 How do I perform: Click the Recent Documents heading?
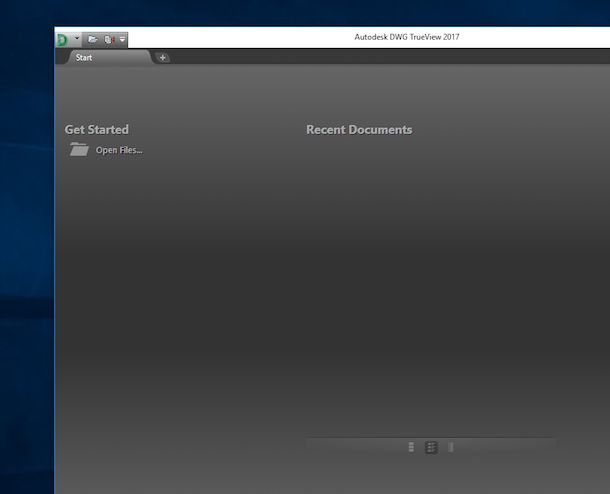click(x=359, y=130)
